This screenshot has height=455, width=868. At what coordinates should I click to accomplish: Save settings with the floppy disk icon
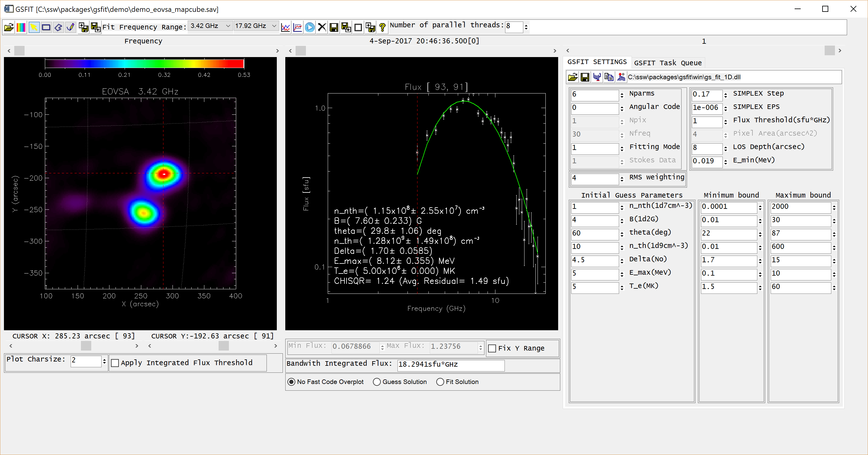click(x=585, y=77)
